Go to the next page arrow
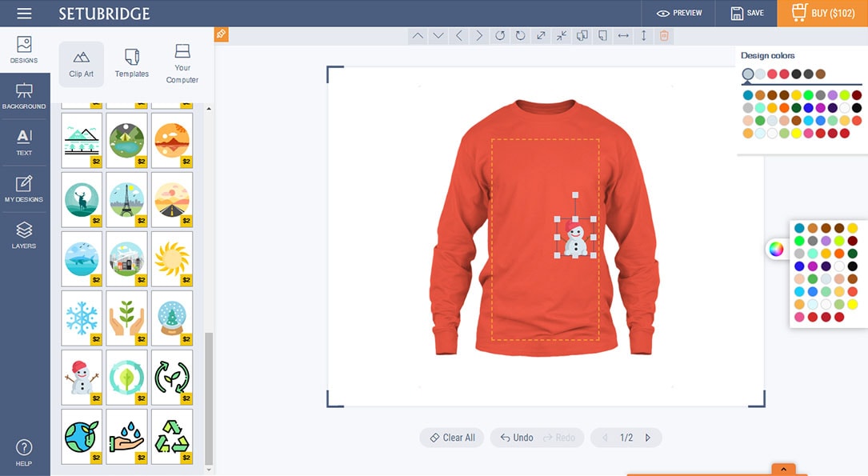 click(648, 438)
